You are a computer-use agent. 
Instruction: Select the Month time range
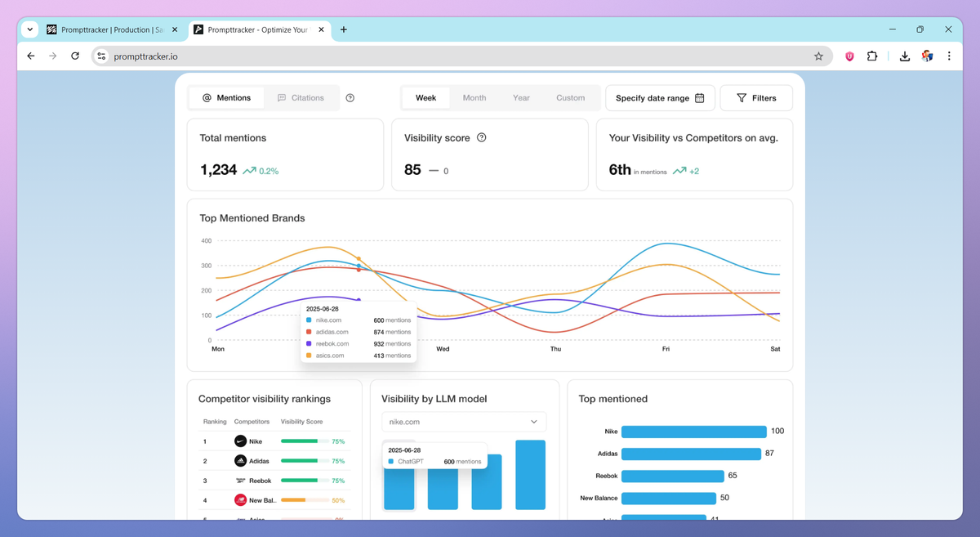pyautogui.click(x=474, y=98)
